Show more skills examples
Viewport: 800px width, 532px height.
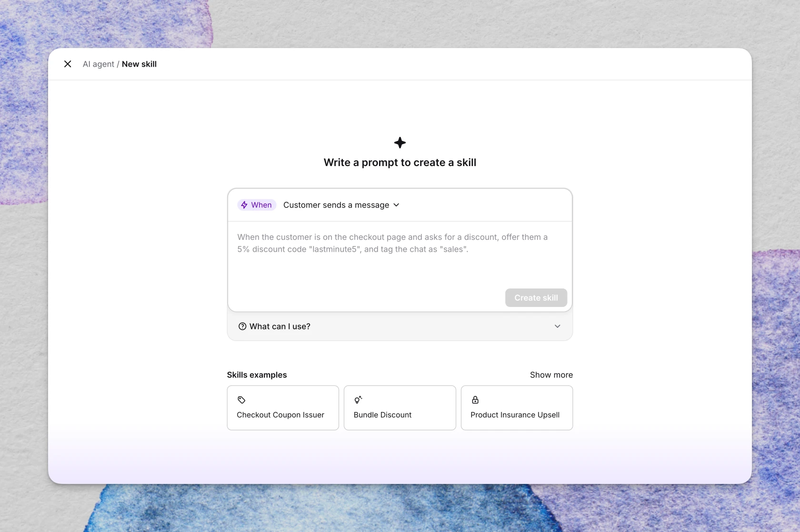551,375
